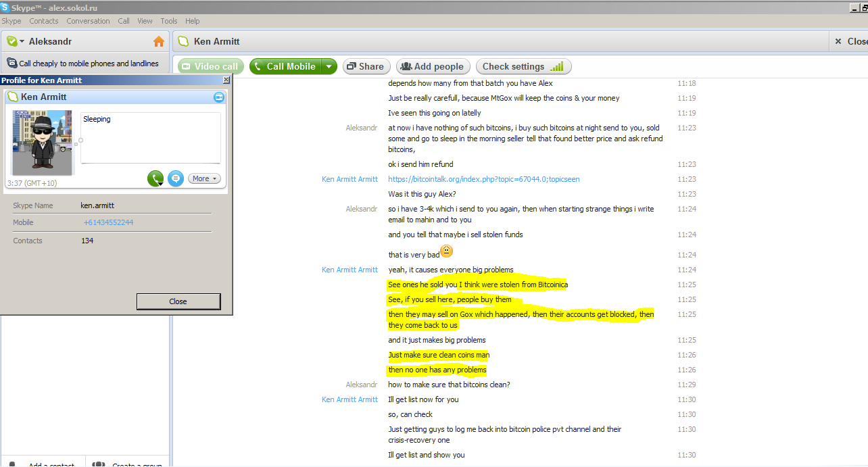Click the Skype name value ken.armitt

[x=97, y=205]
